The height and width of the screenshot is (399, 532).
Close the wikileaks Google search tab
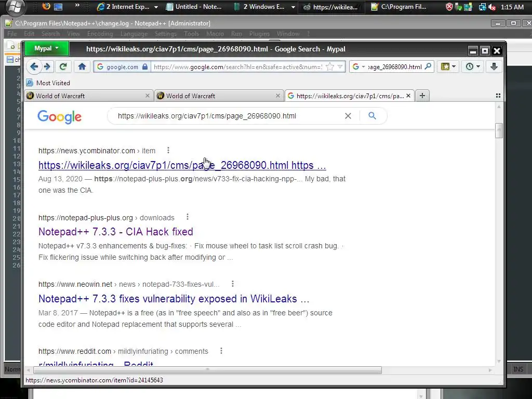(408, 96)
